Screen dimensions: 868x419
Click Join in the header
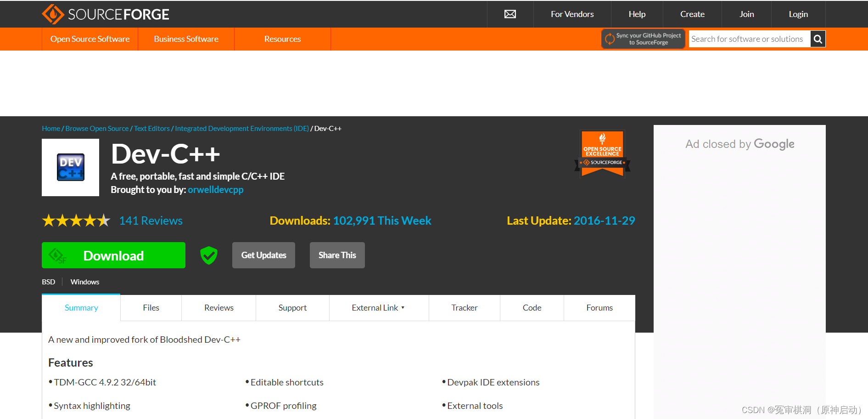click(746, 14)
